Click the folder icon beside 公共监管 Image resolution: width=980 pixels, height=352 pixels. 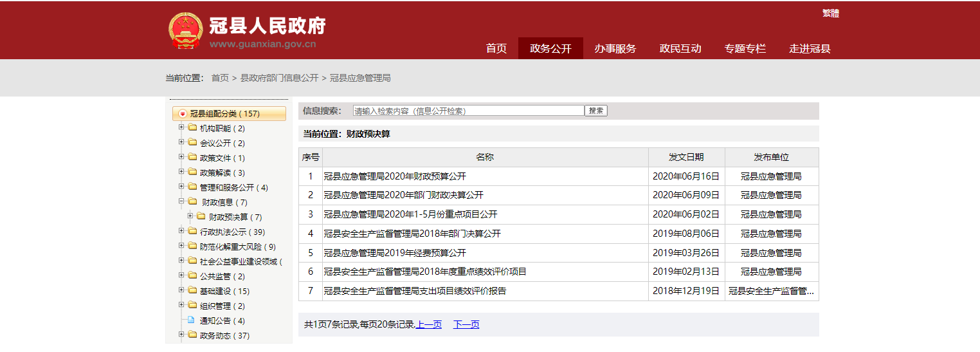tap(192, 276)
